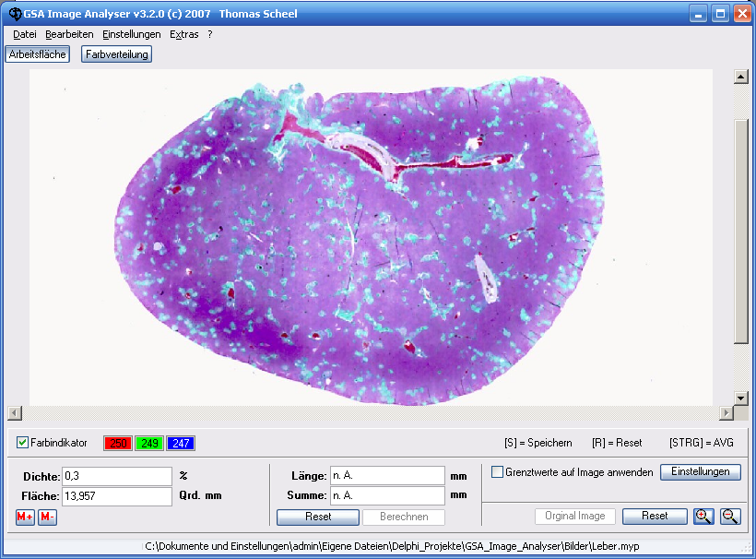Image resolution: width=756 pixels, height=559 pixels.
Task: Open the Einstellungen menu
Action: (x=132, y=34)
